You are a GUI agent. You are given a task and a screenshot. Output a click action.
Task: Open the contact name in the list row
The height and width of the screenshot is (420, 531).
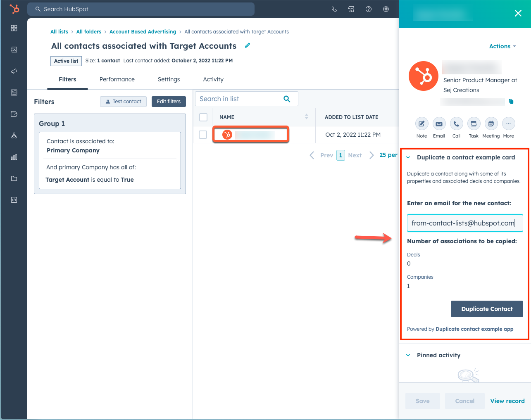click(255, 135)
